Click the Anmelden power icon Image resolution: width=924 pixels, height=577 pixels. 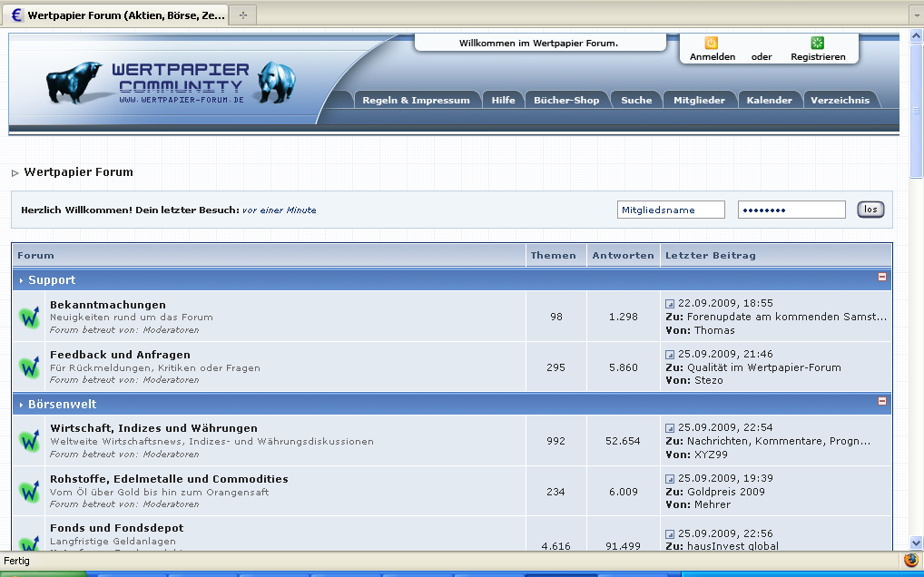click(712, 43)
